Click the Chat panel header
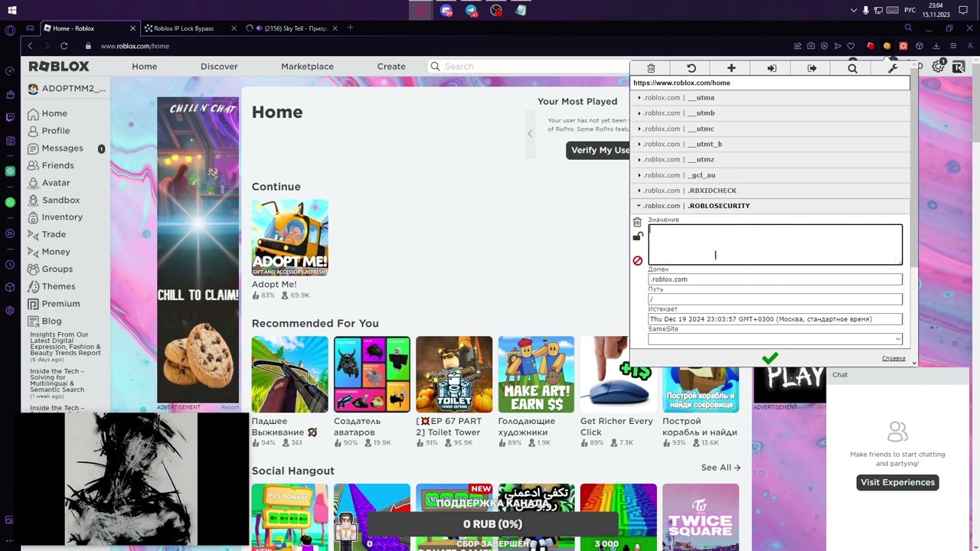Viewport: 980px width, 551px height. [x=898, y=375]
